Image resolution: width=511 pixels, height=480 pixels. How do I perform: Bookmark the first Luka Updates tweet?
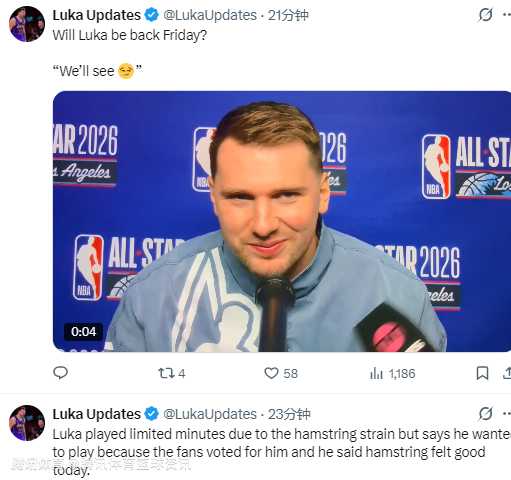482,373
